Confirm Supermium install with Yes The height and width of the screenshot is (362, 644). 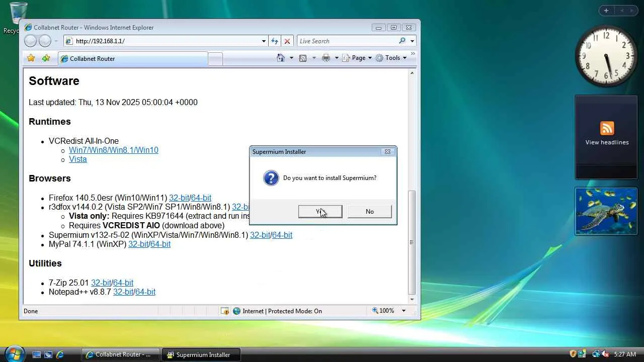[x=320, y=212]
